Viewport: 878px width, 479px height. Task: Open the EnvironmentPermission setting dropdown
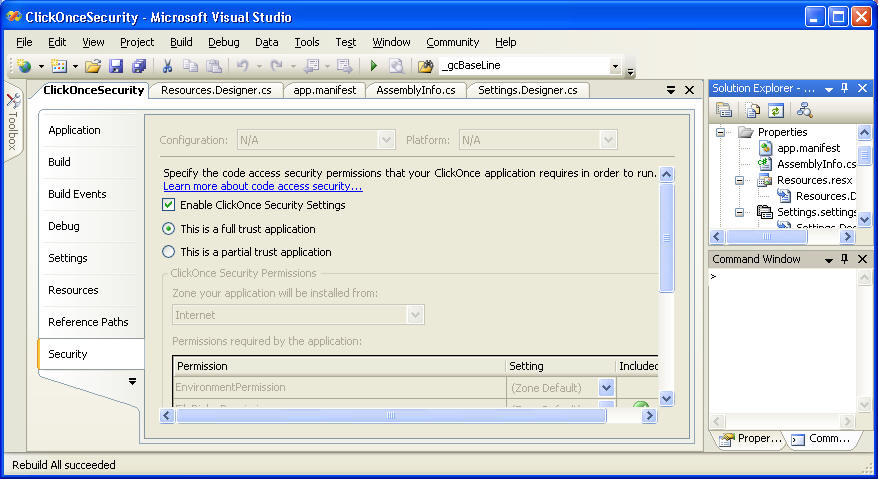(606, 387)
